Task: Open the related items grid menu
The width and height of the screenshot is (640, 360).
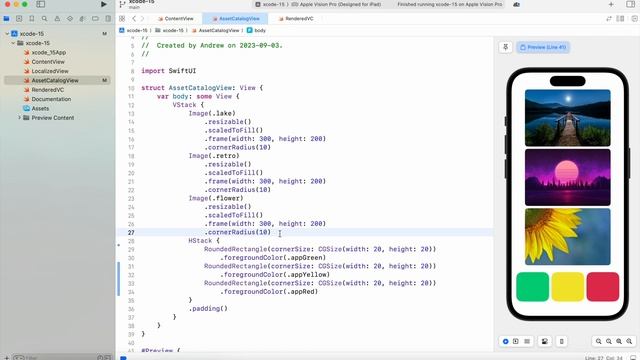Action: [122, 19]
